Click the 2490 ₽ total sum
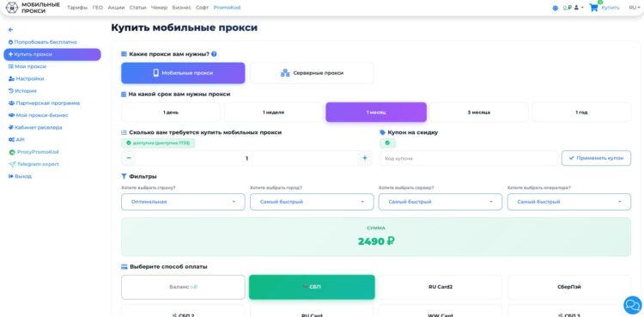Image resolution: width=644 pixels, height=317 pixels. pos(376,241)
